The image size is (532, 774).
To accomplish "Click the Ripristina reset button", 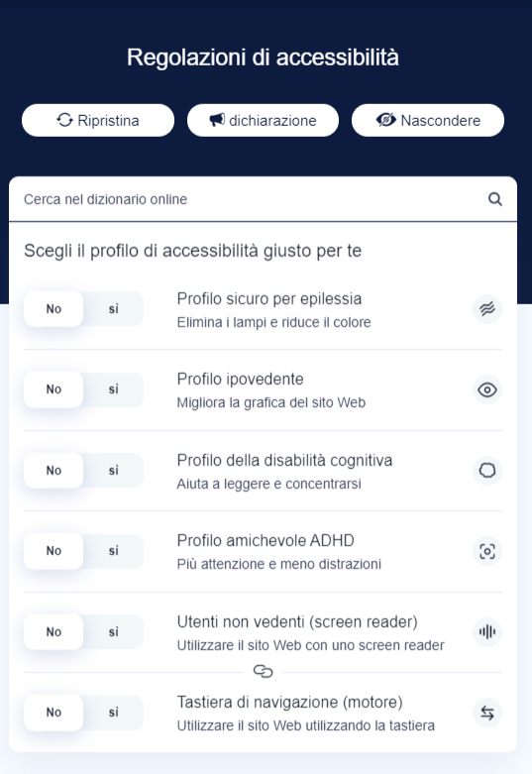I will [98, 121].
